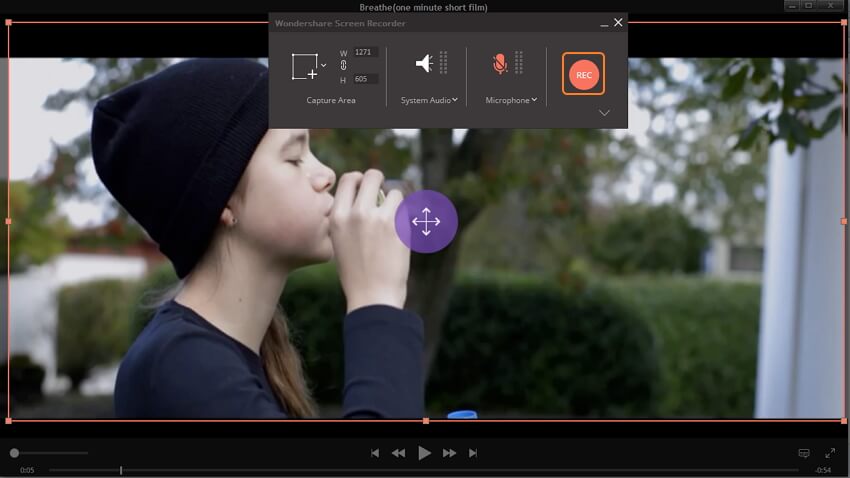The height and width of the screenshot is (478, 850).
Task: Click the capture width input field
Action: click(365, 52)
